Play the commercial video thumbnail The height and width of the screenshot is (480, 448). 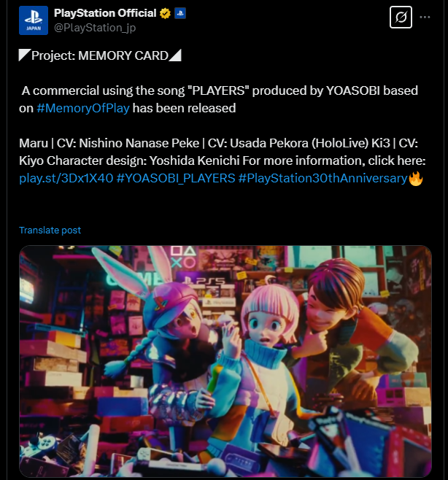(225, 361)
